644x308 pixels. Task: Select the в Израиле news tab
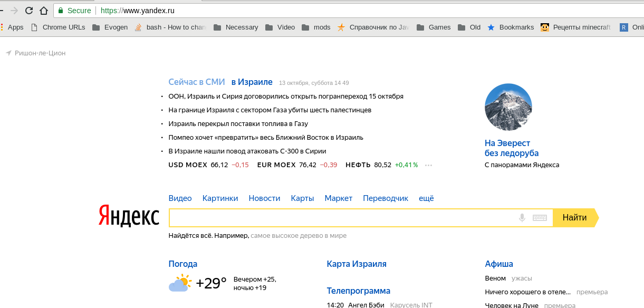point(252,82)
